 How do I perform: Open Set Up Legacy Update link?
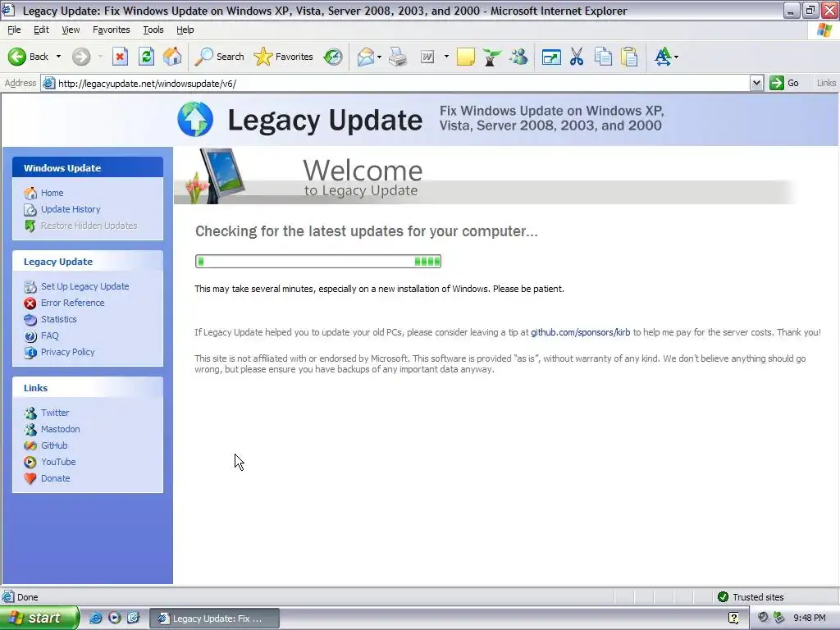(x=84, y=286)
